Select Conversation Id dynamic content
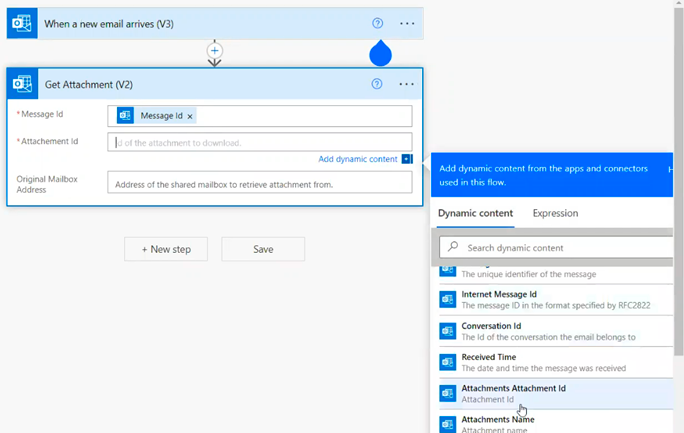Image resolution: width=684 pixels, height=433 pixels. coord(556,331)
